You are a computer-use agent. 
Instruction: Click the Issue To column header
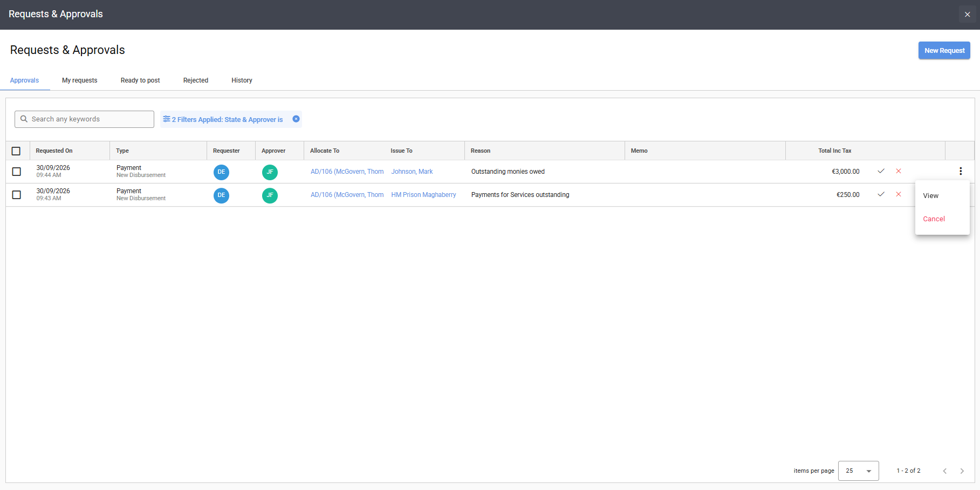click(x=401, y=151)
